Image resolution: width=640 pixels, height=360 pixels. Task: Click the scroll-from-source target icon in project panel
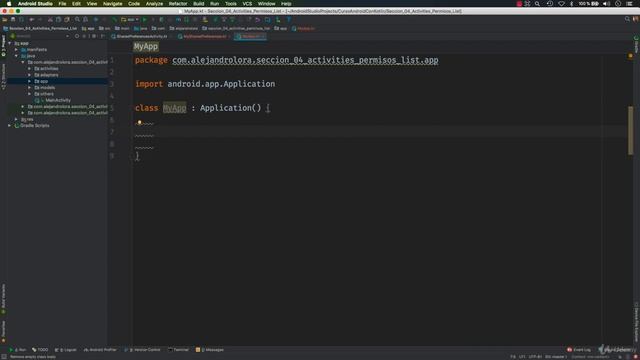click(x=77, y=36)
